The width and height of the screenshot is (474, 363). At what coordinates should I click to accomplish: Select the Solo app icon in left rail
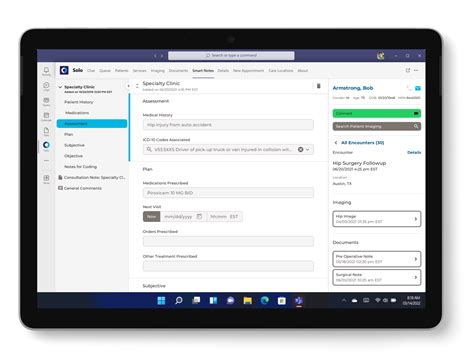coord(46,145)
